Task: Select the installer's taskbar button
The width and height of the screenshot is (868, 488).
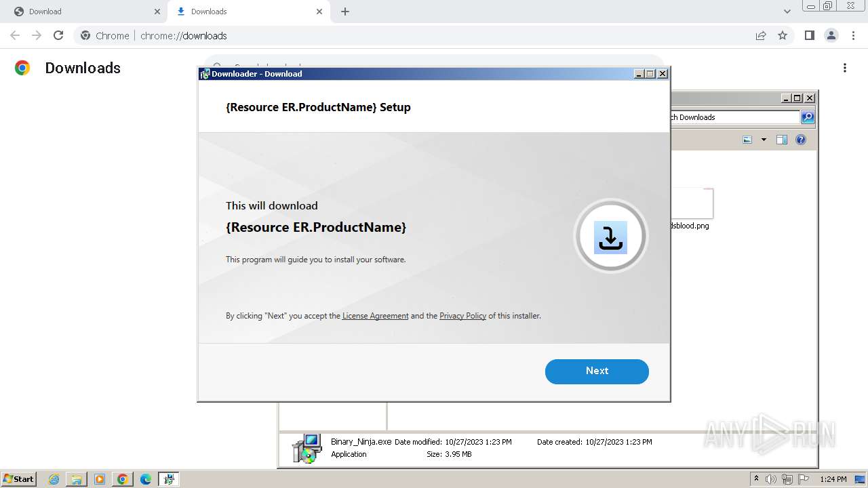Action: 169,479
